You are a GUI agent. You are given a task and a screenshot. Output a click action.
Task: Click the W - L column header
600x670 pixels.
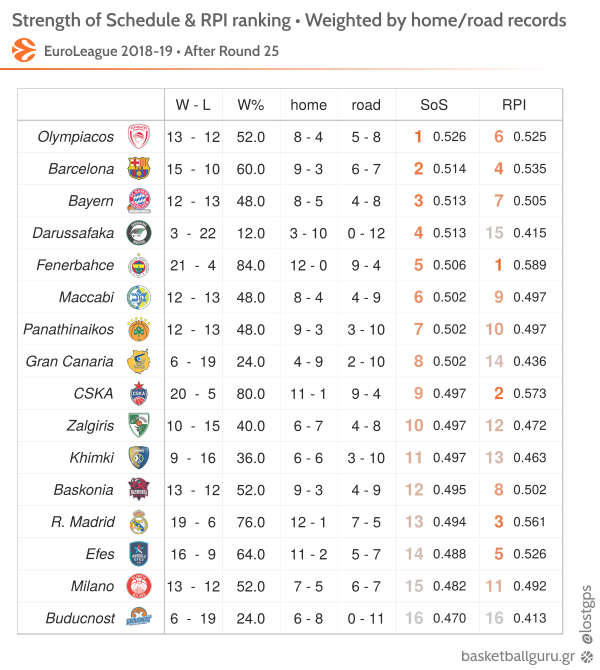tap(193, 105)
